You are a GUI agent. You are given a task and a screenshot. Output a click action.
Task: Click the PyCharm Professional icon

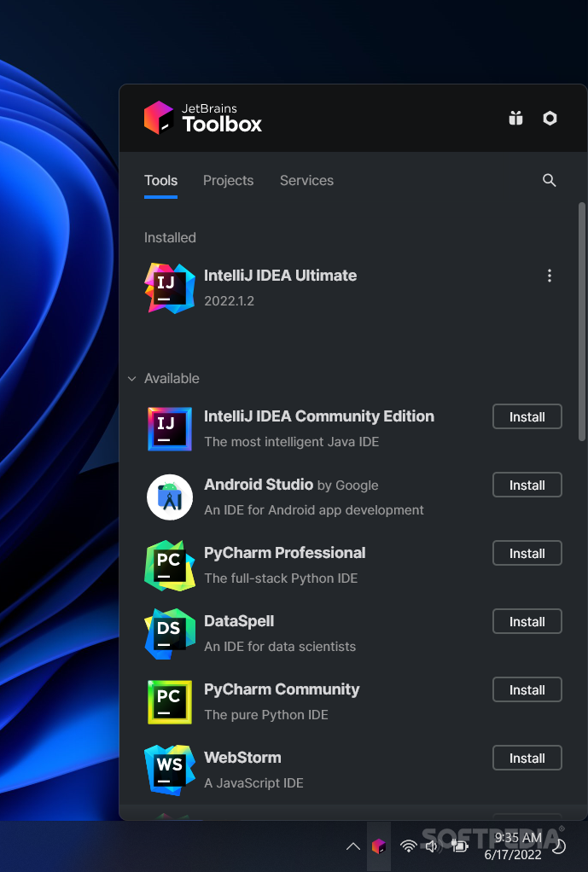(x=170, y=566)
